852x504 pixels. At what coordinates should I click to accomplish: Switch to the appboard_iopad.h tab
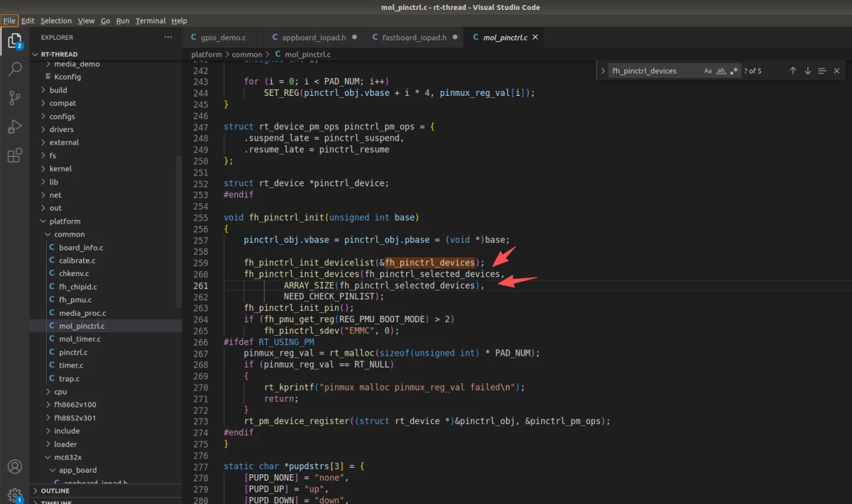click(313, 37)
